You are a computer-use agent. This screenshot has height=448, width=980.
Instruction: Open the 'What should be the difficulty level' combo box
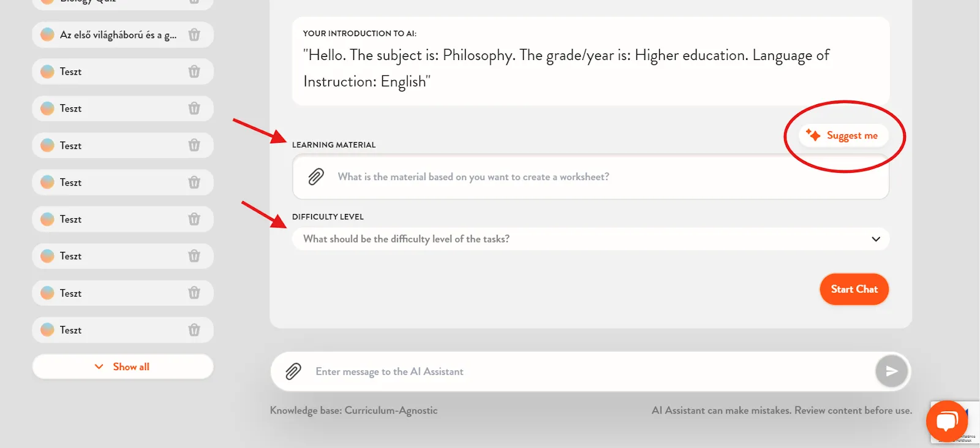click(590, 239)
